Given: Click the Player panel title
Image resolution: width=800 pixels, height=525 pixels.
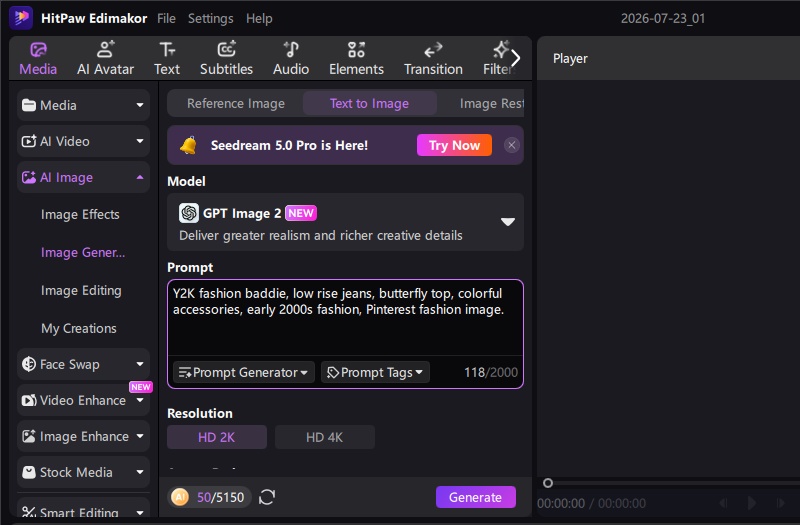Looking at the screenshot, I should pyautogui.click(x=570, y=59).
